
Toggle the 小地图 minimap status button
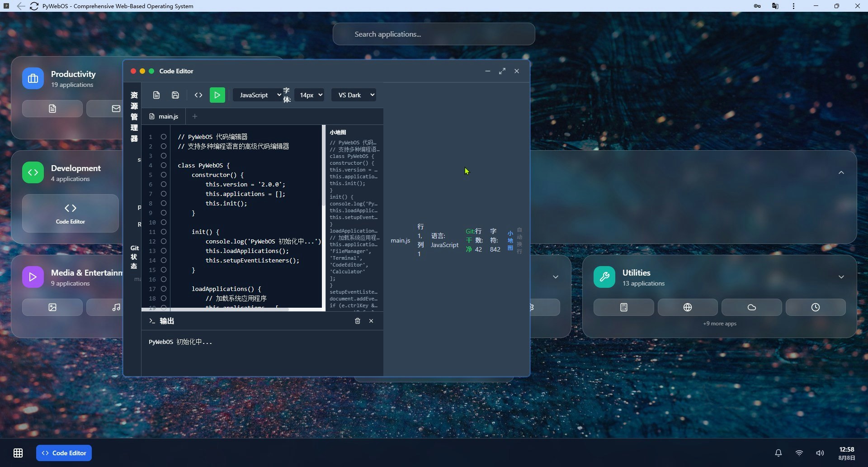tap(510, 241)
